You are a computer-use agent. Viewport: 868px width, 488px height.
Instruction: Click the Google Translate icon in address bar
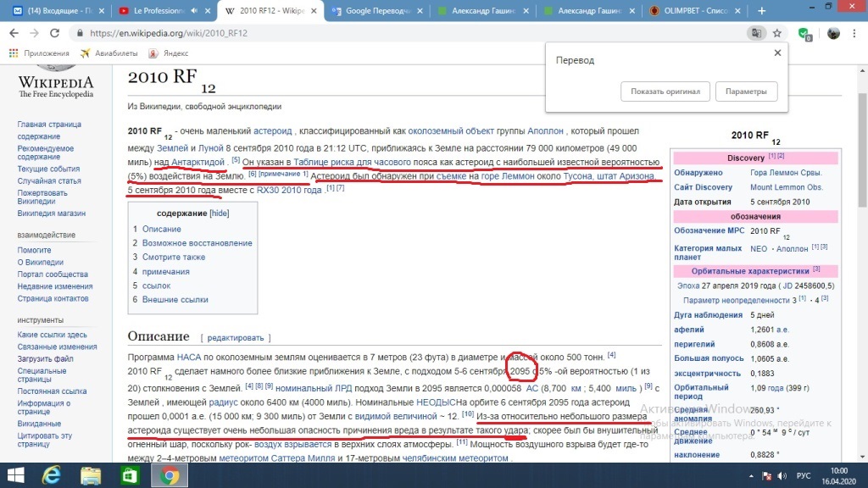[x=756, y=33]
